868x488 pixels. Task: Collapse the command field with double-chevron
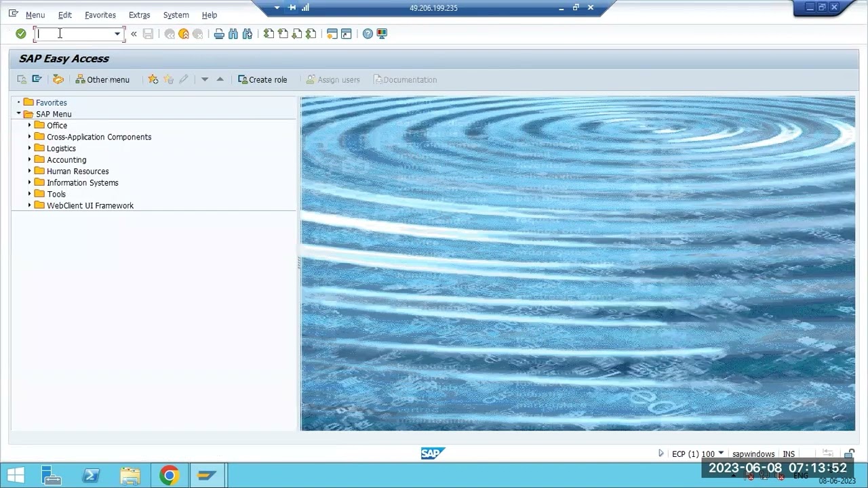click(134, 33)
